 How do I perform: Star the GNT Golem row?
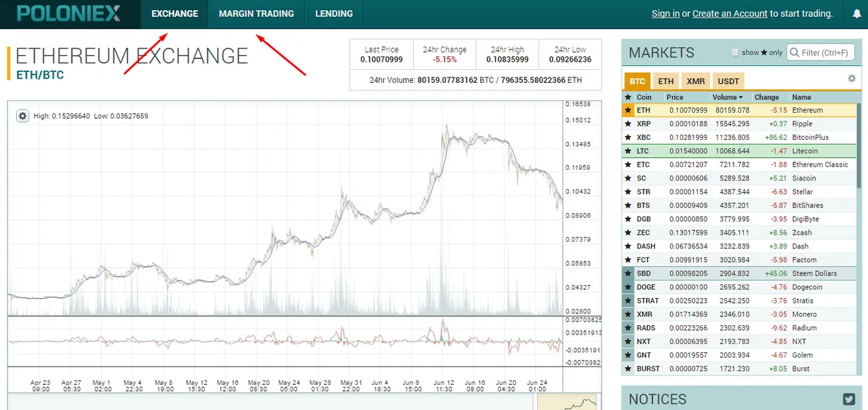click(x=628, y=354)
